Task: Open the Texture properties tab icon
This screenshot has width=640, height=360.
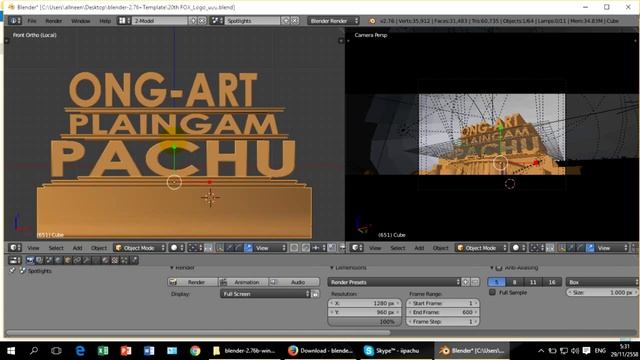Action: 115,260
